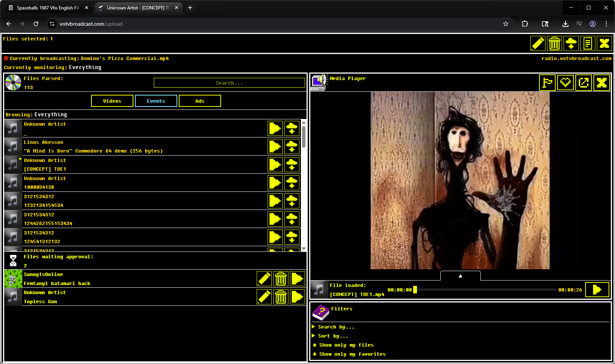The image size is (615, 364).
Task: Download the file titled 1232134154534
Action: point(292,201)
